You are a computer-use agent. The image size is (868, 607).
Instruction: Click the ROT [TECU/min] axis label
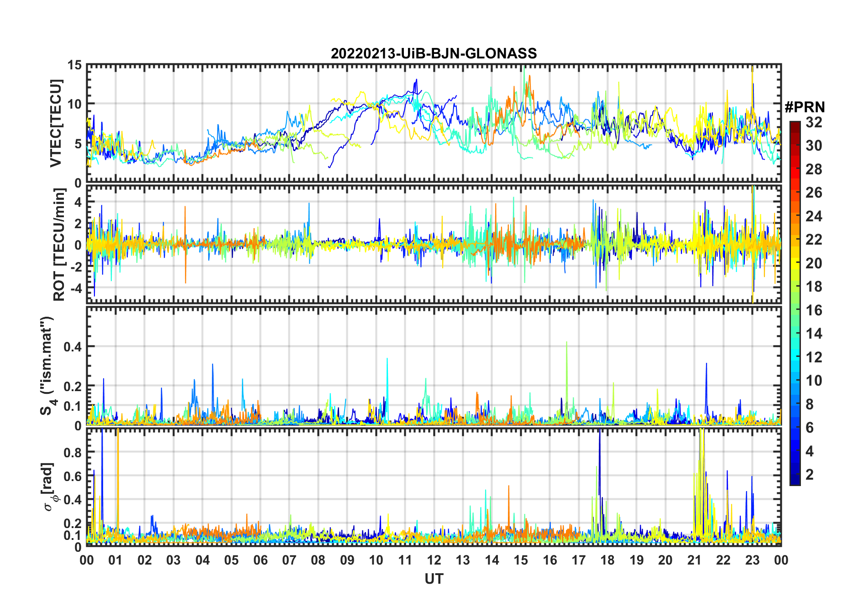(x=59, y=245)
